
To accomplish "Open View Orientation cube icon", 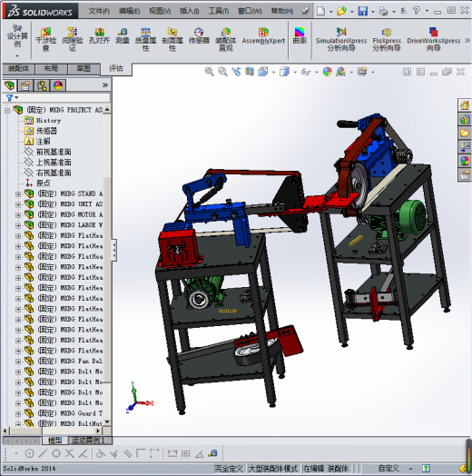I will click(x=263, y=72).
